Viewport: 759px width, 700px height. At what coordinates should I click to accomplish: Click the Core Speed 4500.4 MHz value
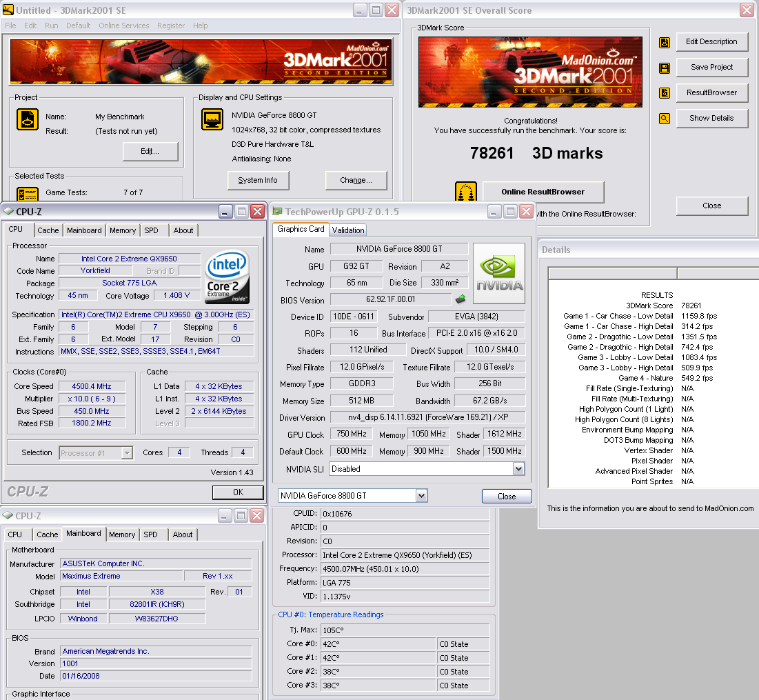pos(92,386)
